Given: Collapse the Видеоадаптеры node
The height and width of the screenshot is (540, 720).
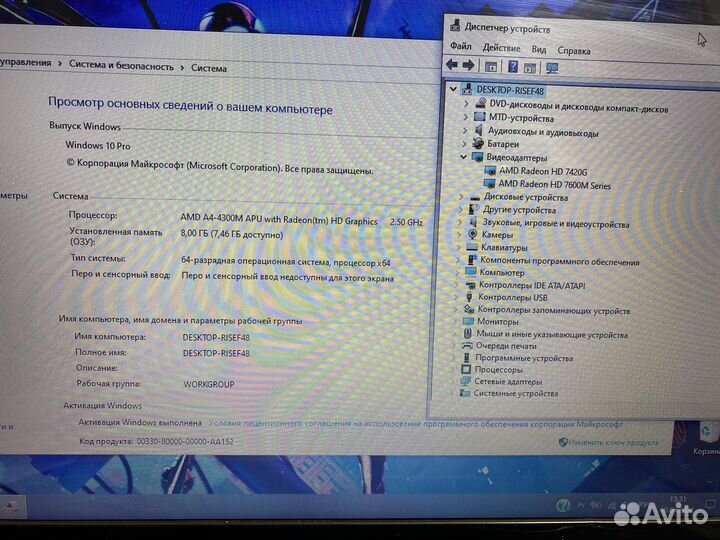Looking at the screenshot, I should coord(463,157).
